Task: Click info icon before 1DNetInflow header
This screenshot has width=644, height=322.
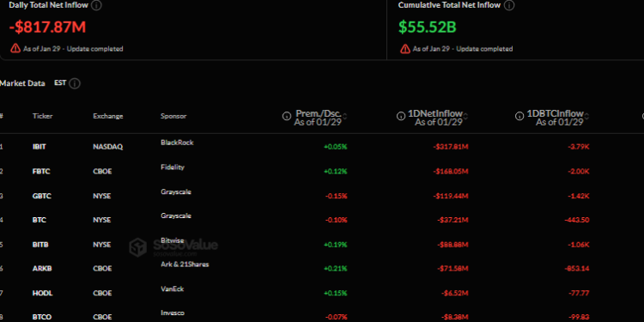Action: coord(401,116)
